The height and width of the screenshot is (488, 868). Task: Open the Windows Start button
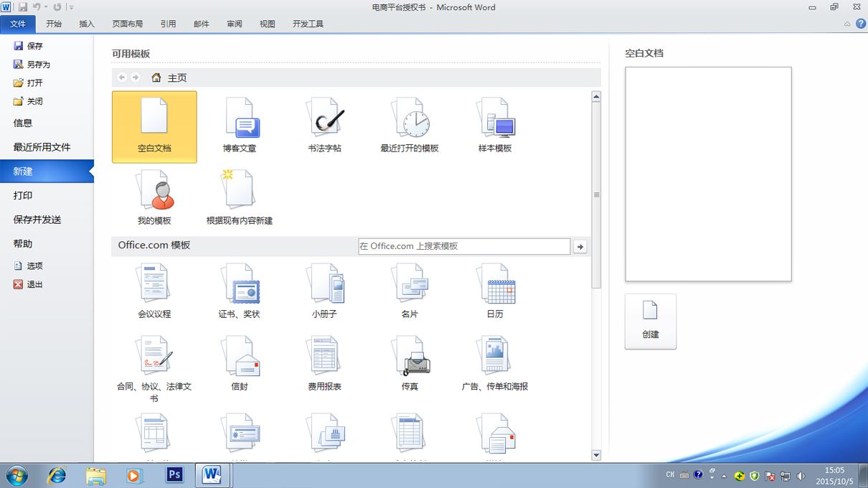click(x=16, y=475)
